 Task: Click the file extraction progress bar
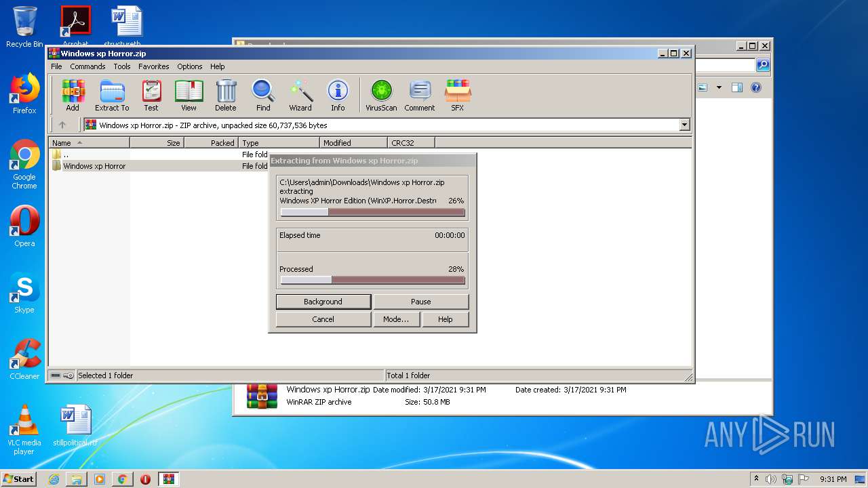373,212
